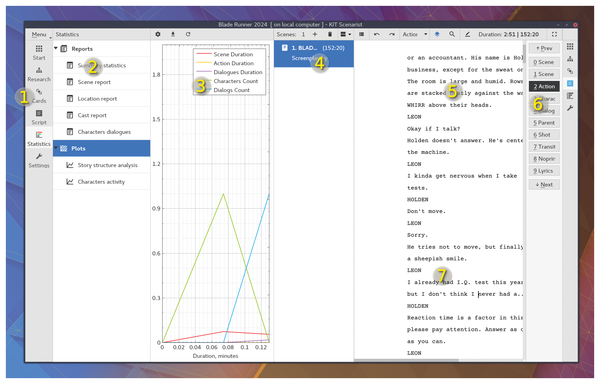Select the Statistics module
600x384 pixels.
point(39,139)
